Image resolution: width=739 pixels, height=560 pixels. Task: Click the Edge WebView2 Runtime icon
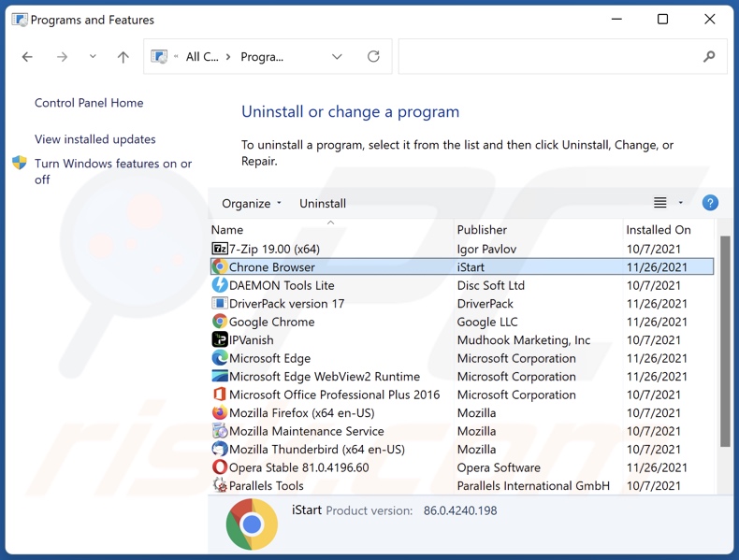coord(220,377)
